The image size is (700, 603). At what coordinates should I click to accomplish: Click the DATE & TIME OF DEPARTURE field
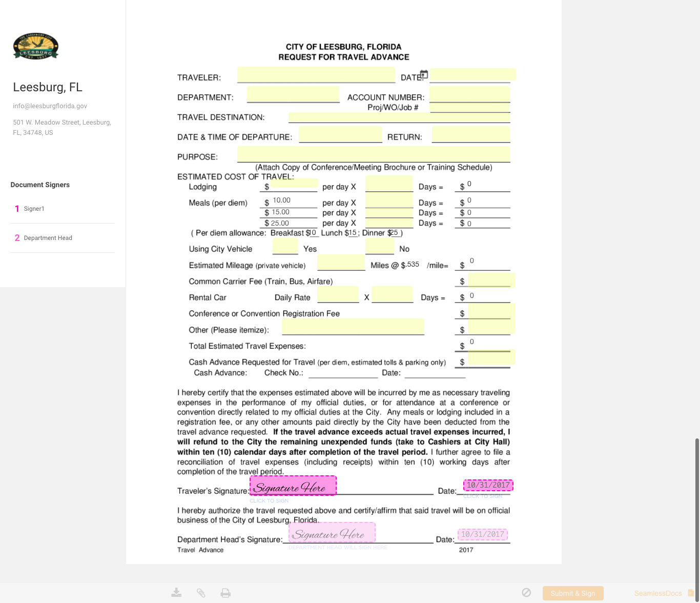point(340,135)
